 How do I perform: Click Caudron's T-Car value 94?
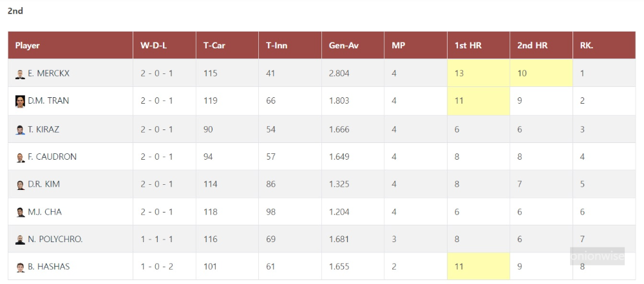(208, 156)
